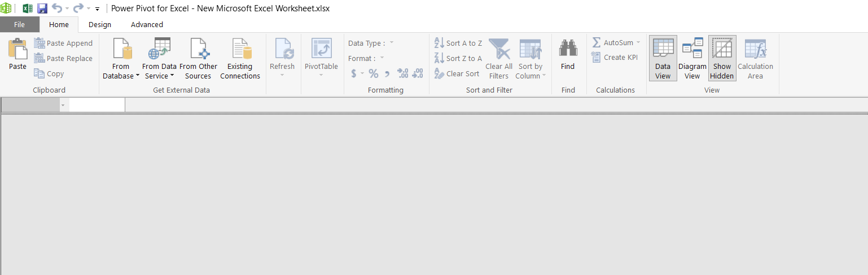Image resolution: width=868 pixels, height=275 pixels.
Task: Open the Advanced ribbon tab
Action: point(147,25)
